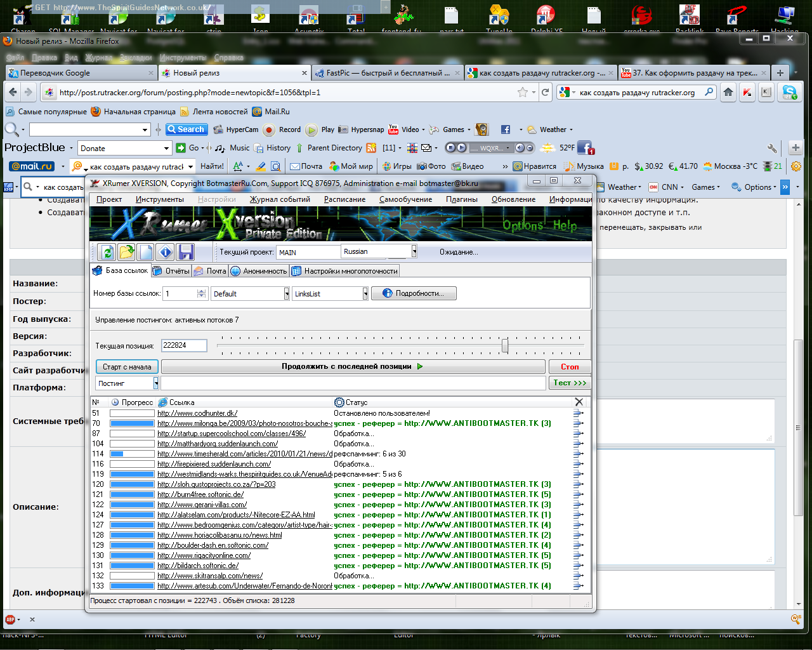Go back in Firefox
The width and height of the screenshot is (812, 650).
coord(13,92)
